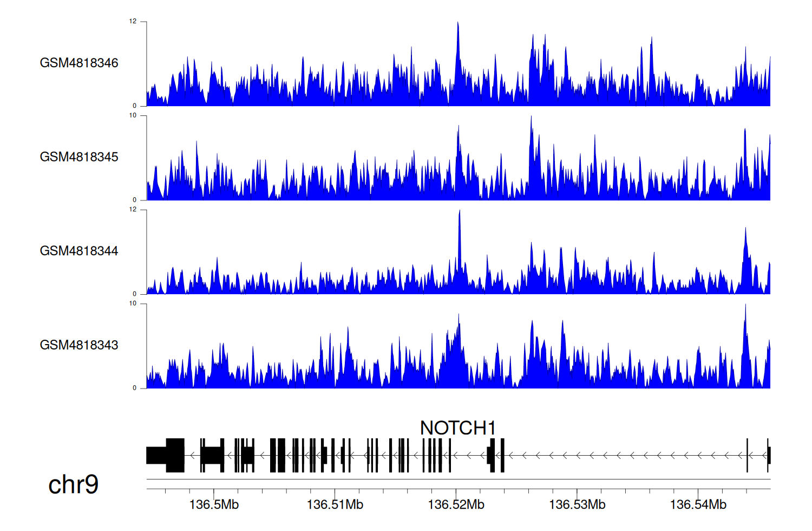
Task: Click y-axis maximum 12 on GSM4818346 track
Action: coord(133,22)
